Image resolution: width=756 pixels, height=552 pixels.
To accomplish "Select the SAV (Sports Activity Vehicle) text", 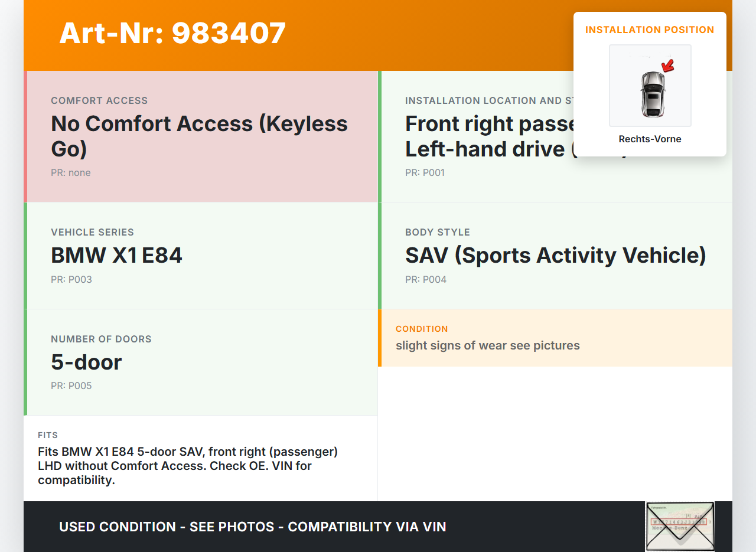I will point(555,255).
